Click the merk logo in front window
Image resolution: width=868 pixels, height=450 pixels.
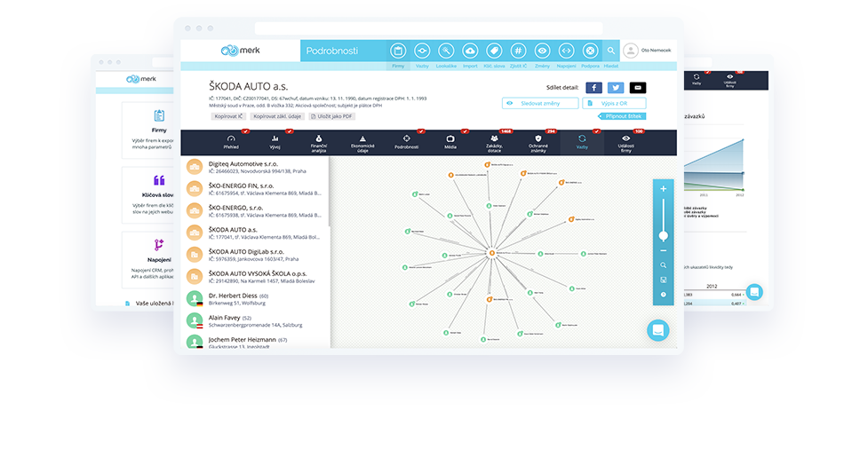240,51
